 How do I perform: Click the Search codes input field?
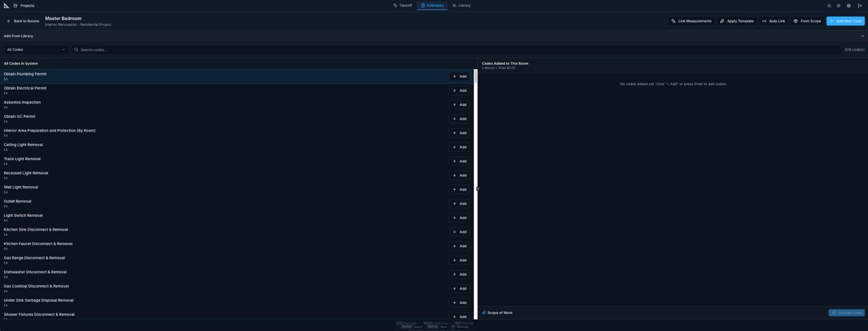point(454,50)
